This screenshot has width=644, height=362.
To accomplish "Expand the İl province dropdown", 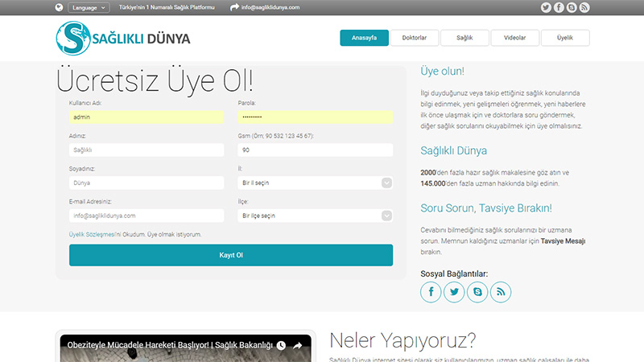I will click(315, 183).
